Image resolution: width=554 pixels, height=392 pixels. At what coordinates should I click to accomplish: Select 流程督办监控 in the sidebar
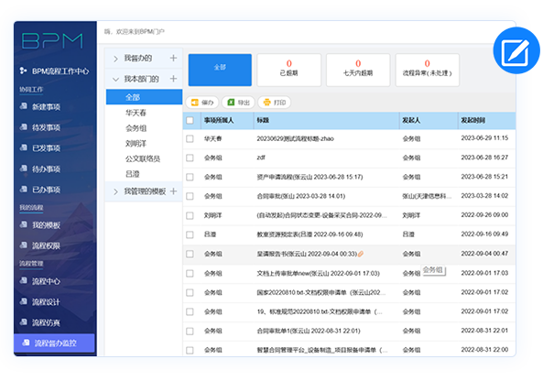(54, 343)
